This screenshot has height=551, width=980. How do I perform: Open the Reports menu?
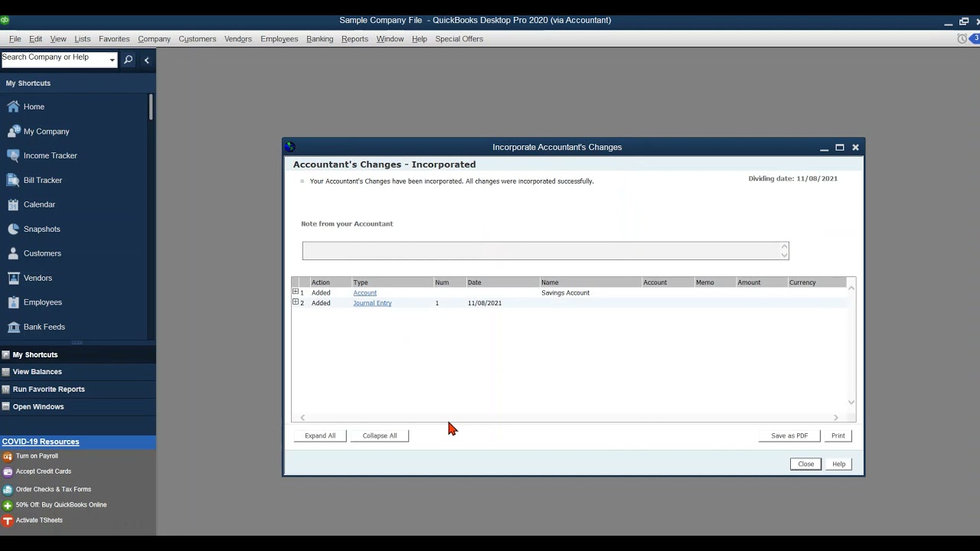pyautogui.click(x=354, y=39)
